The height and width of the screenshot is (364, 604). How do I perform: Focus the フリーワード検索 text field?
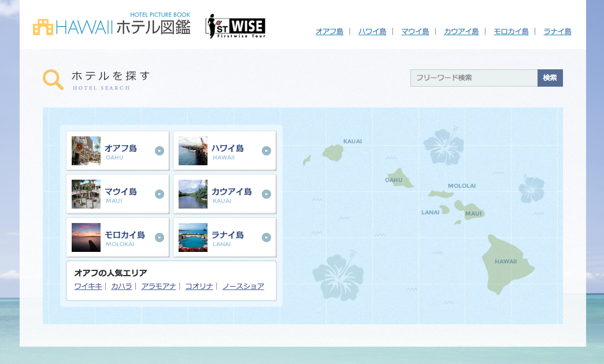coord(473,78)
